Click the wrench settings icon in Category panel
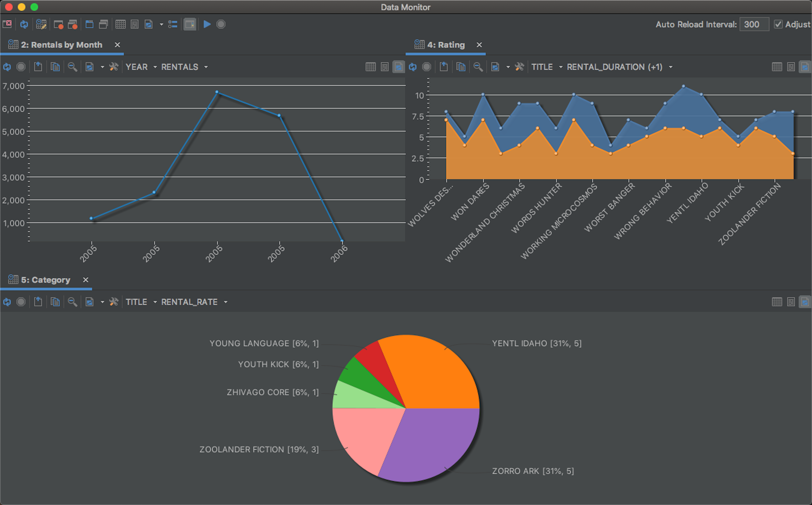Viewport: 812px width, 505px height. [x=113, y=302]
